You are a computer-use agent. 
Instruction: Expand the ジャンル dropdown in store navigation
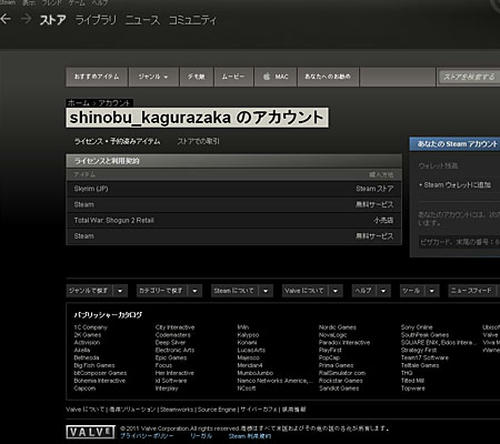point(153,77)
